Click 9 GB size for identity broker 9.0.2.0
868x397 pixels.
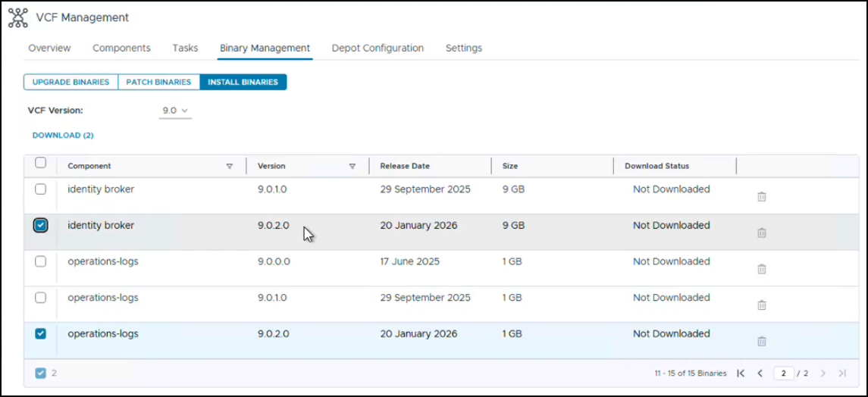click(x=513, y=225)
